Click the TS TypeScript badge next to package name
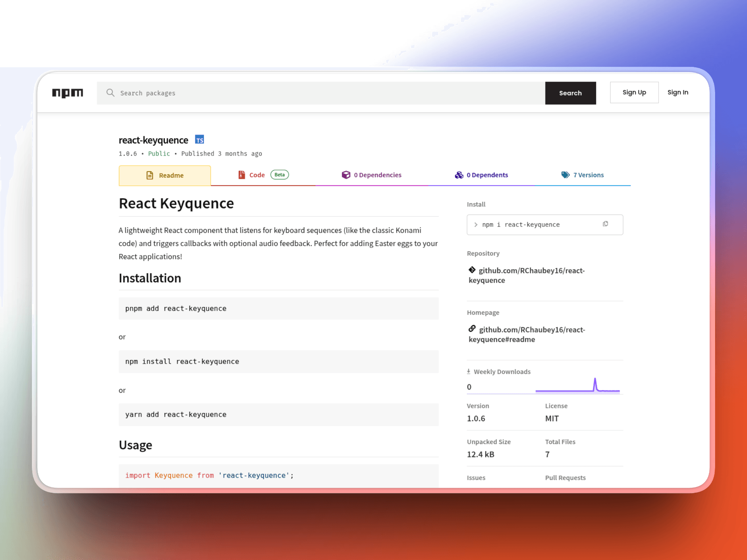 (200, 139)
